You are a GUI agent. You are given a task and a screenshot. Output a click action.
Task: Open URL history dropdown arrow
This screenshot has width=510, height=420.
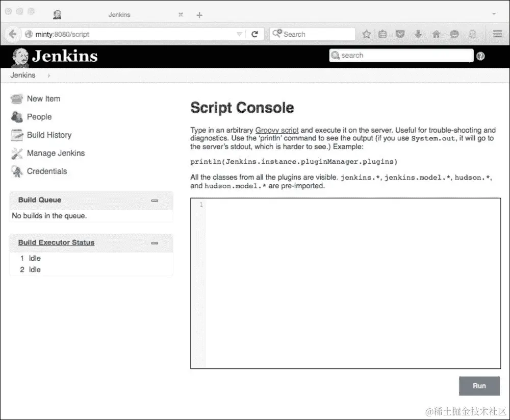(x=239, y=34)
